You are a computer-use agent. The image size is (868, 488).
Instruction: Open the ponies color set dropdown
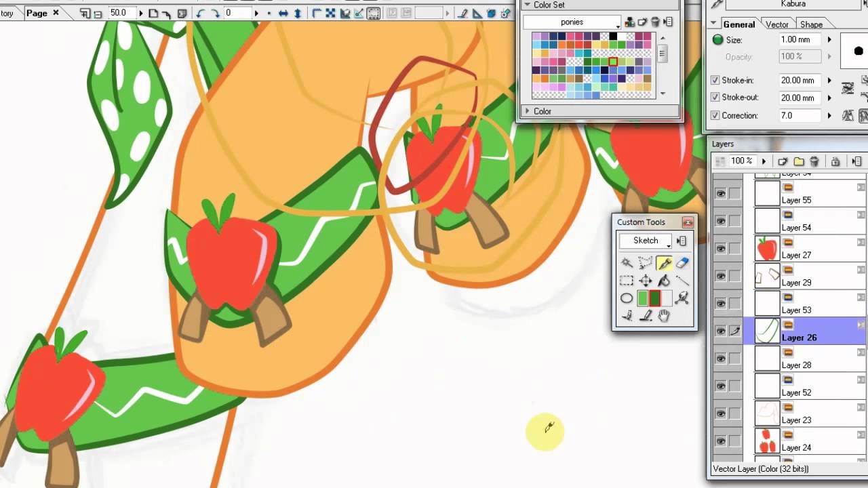click(x=572, y=22)
